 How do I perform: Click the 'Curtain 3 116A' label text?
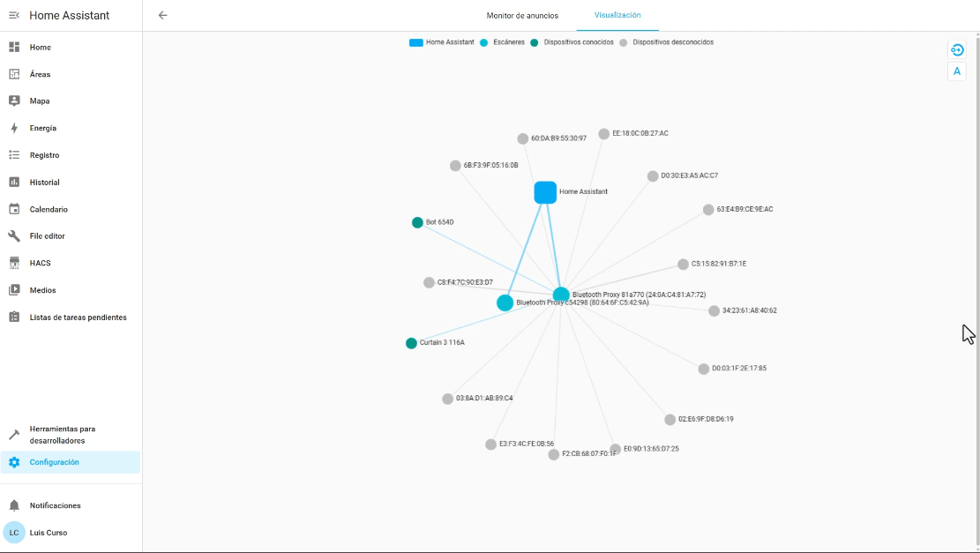(442, 343)
